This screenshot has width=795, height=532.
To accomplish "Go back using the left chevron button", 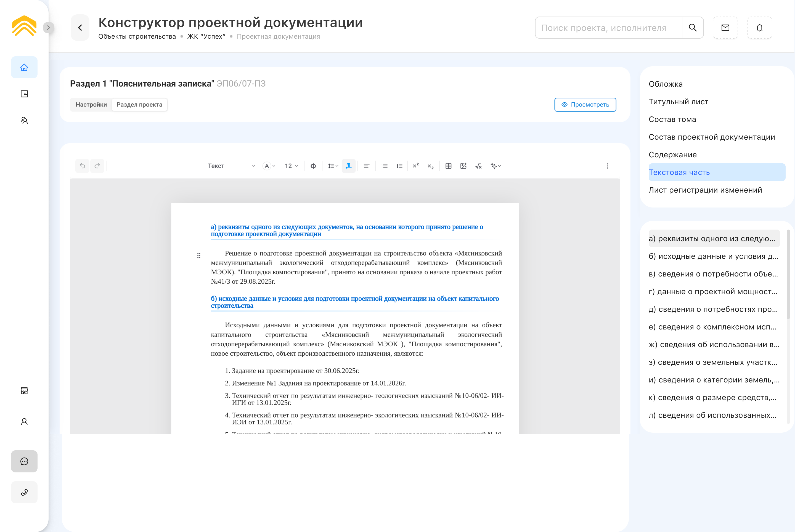I will pos(80,28).
